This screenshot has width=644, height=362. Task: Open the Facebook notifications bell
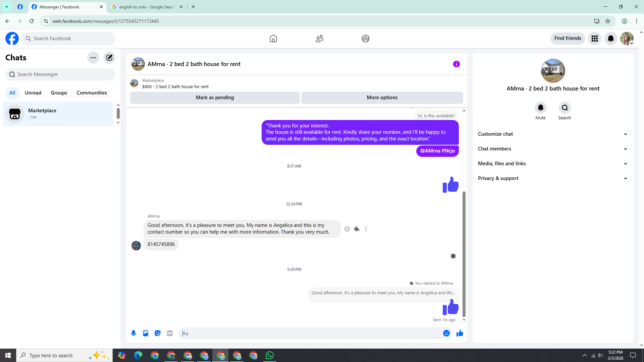[610, 39]
